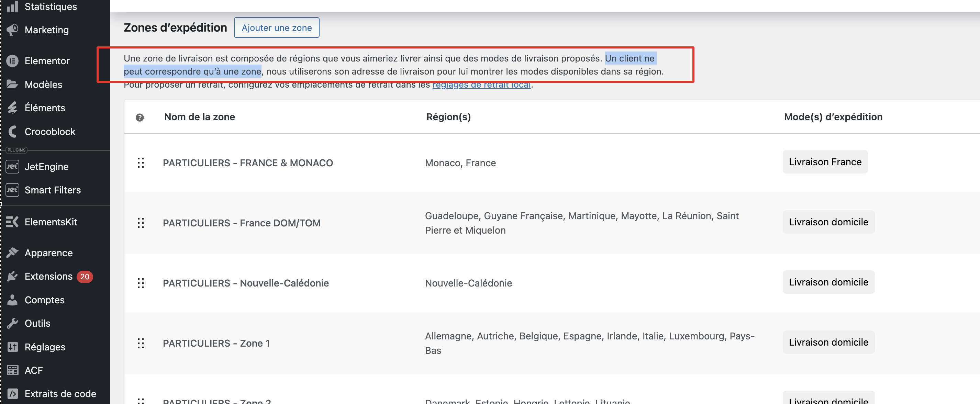Click the Elementor logo icon
Image resolution: width=980 pixels, height=404 pixels.
coord(13,61)
